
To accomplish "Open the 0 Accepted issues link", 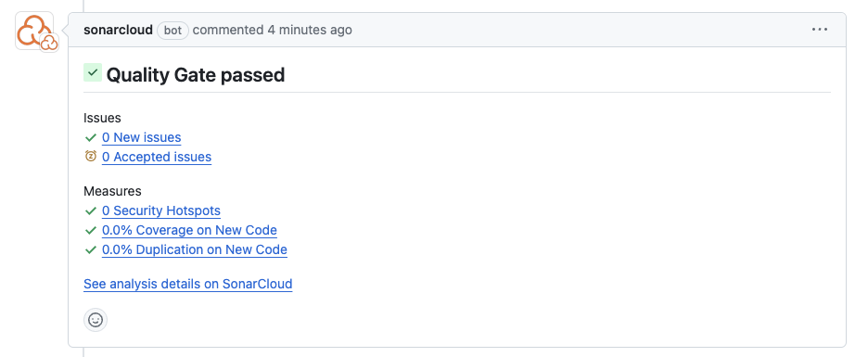I will 157,158.
